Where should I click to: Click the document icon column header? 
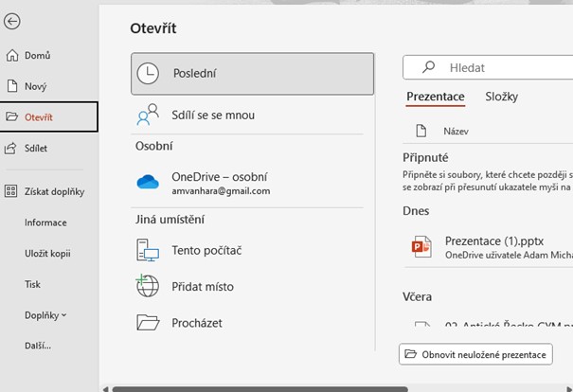pos(421,131)
